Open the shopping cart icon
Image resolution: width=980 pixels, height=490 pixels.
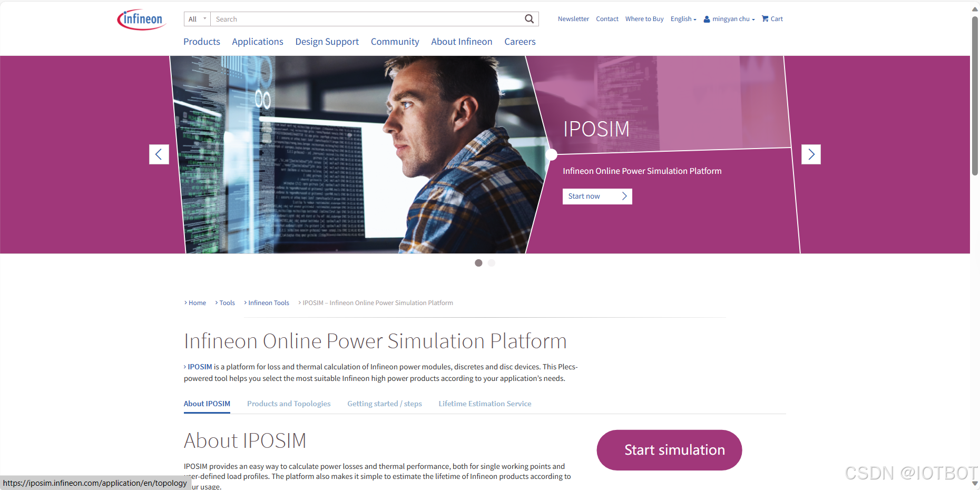[x=765, y=18]
